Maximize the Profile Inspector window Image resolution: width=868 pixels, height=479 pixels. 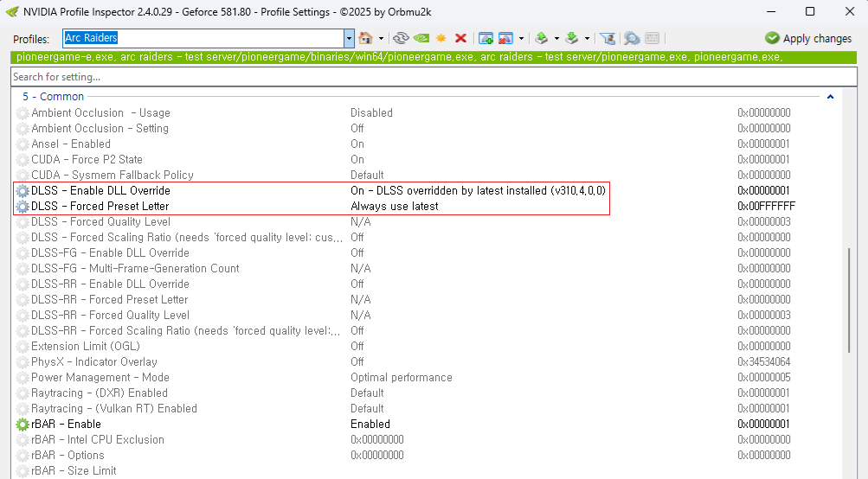(810, 11)
